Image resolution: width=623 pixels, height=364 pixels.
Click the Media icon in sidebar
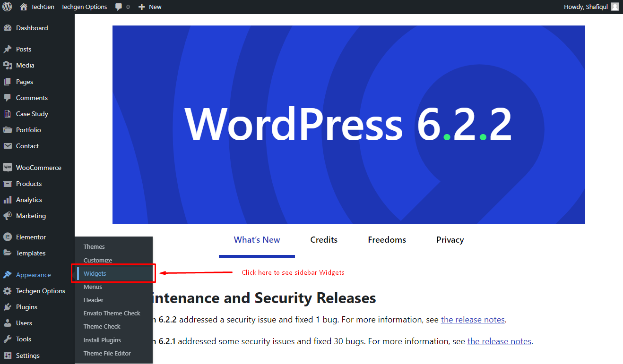(x=7, y=65)
